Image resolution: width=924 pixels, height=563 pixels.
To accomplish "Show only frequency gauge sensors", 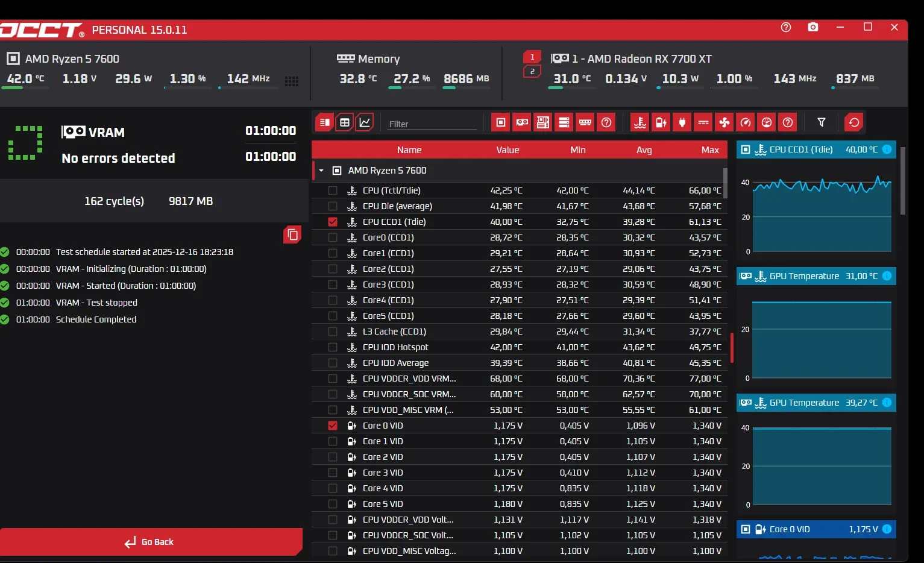I will tap(746, 122).
